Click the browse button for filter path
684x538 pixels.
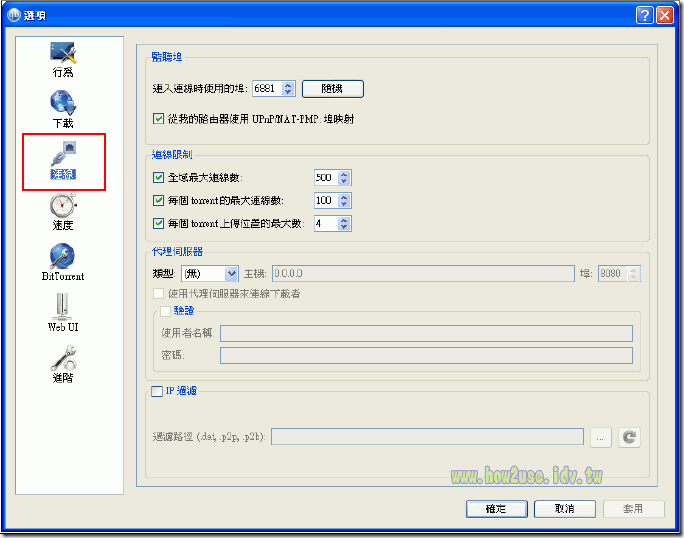click(x=600, y=437)
